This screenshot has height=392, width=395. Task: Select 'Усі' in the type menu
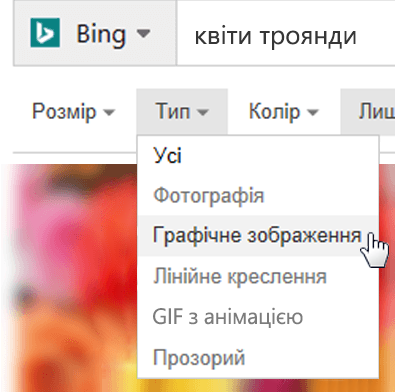coord(258,155)
